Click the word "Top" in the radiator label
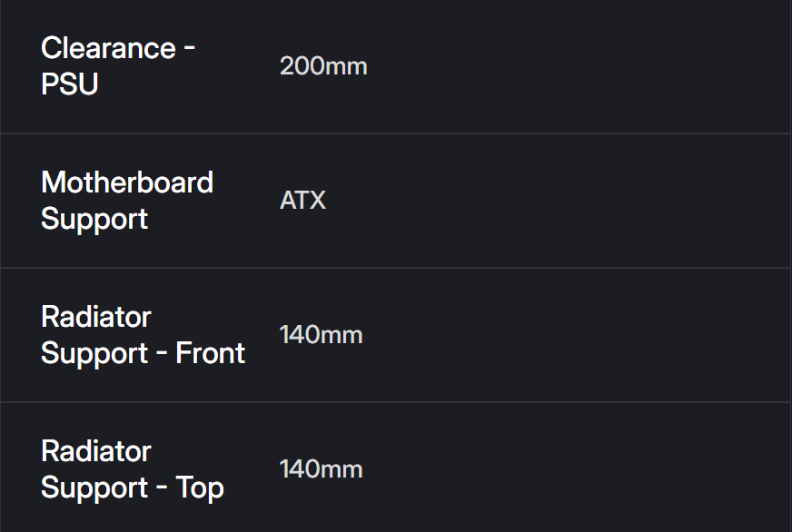The width and height of the screenshot is (792, 532). (200, 488)
